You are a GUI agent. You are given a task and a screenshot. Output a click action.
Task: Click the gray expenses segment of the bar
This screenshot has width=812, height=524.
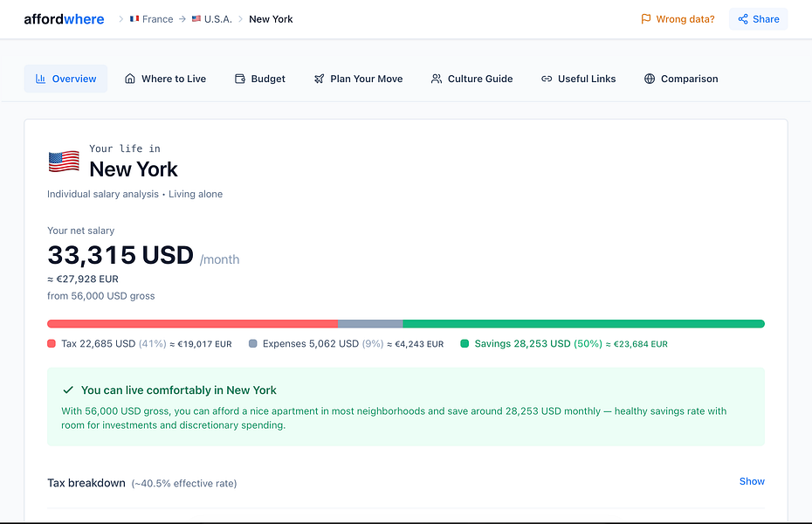(370, 324)
